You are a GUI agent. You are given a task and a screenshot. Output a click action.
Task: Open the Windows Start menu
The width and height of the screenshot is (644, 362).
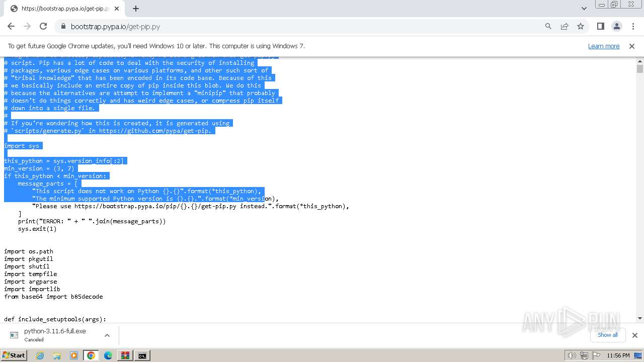pyautogui.click(x=14, y=355)
